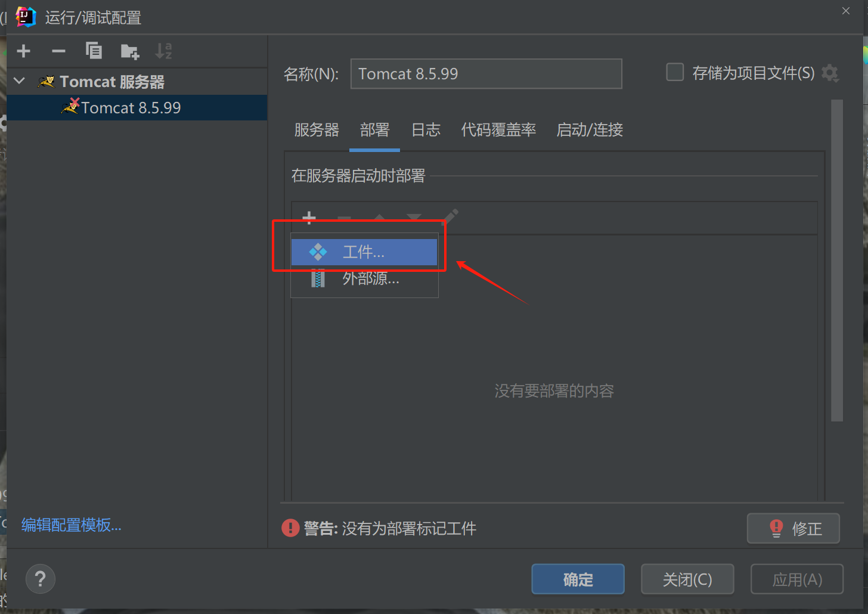868x614 pixels.
Task: Collapse the Tomcat 服务器 tree node
Action: click(20, 81)
